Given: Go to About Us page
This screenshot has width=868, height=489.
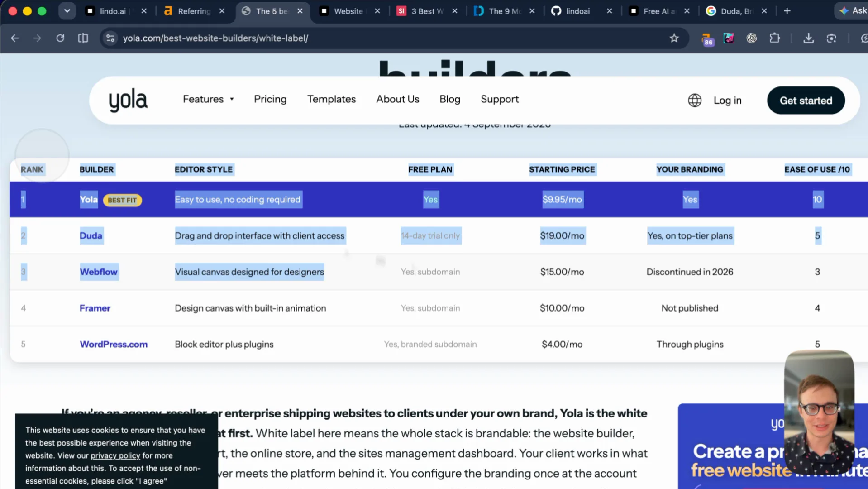Looking at the screenshot, I should click(x=397, y=99).
